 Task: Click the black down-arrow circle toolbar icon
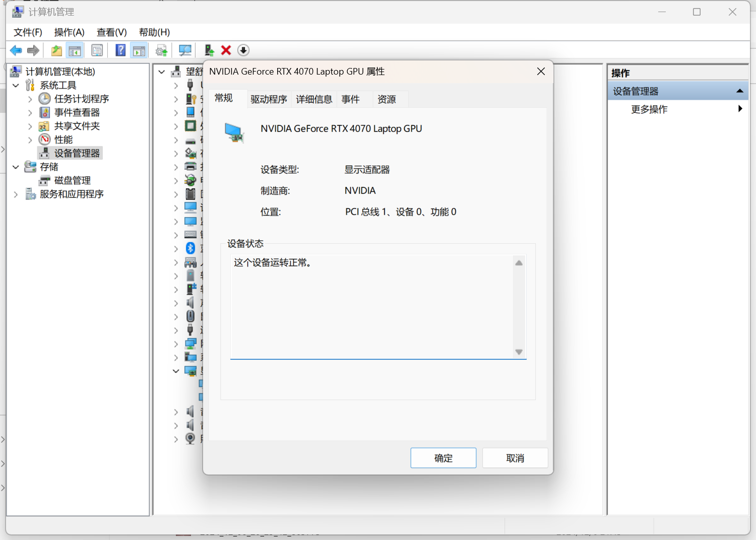tap(243, 50)
